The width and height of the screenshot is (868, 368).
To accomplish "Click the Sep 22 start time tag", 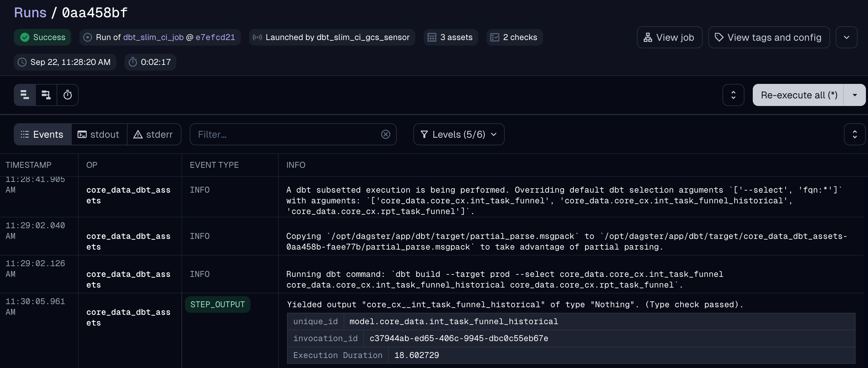I will click(65, 62).
